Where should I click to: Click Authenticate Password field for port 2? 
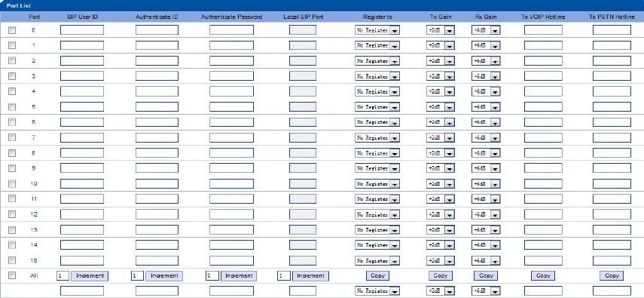pos(231,61)
